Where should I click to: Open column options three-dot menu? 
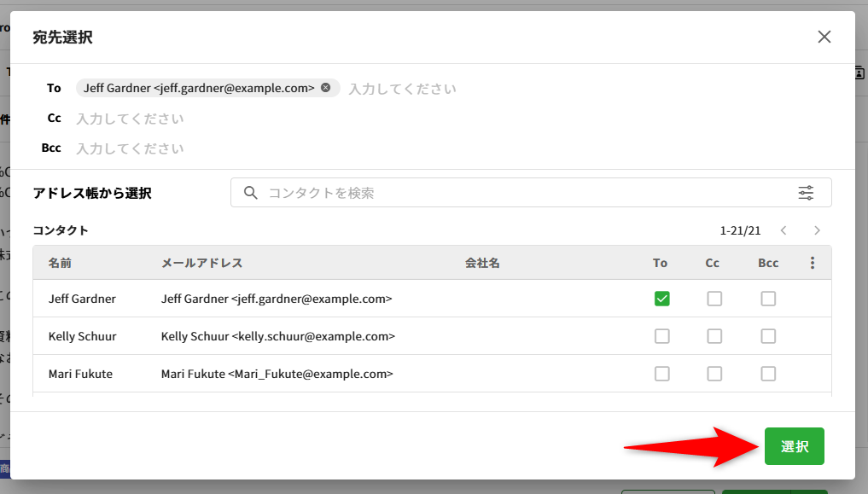click(x=813, y=263)
